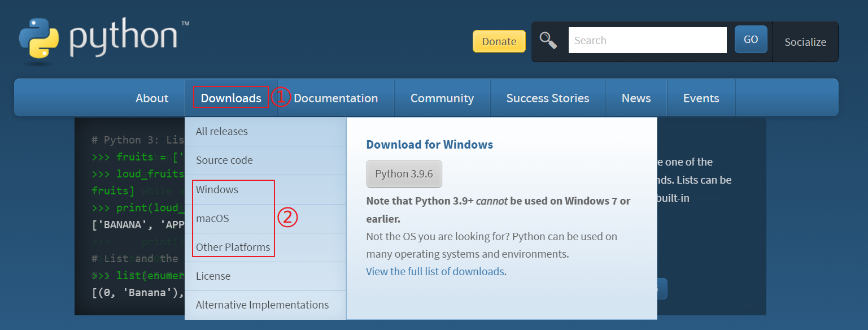
Task: Select Other Platforms in the submenu
Action: (233, 248)
